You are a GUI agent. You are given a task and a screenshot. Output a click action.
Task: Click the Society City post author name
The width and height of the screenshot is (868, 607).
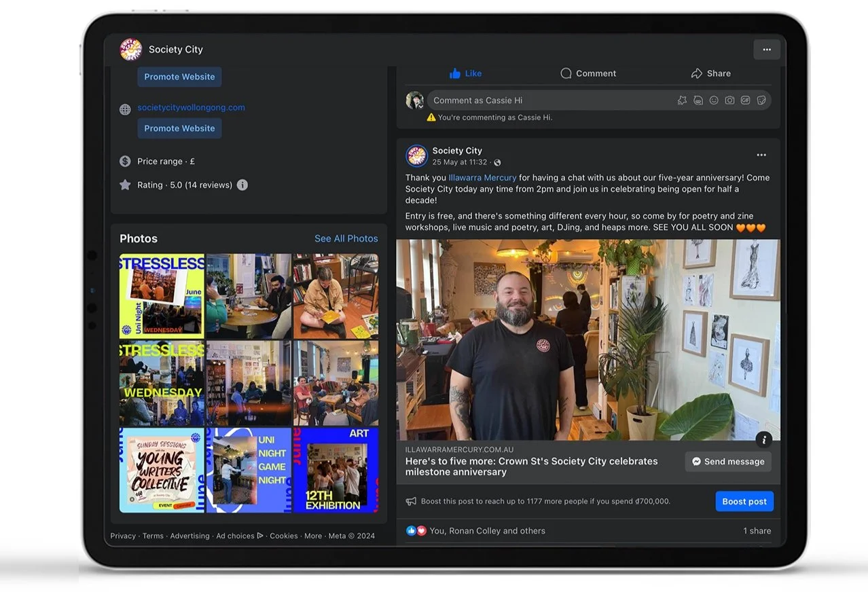(457, 151)
